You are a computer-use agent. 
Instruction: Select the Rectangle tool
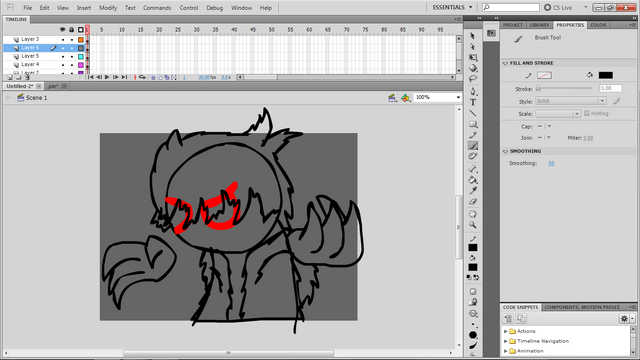[x=473, y=124]
